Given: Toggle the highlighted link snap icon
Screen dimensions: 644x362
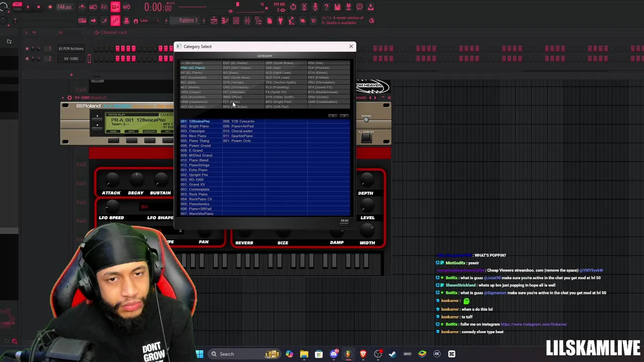Looking at the screenshot, I should click(115, 20).
